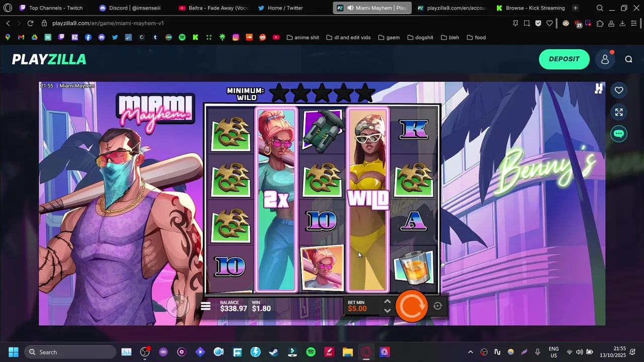The height and width of the screenshot is (362, 644).
Task: Show hidden system tray icons
Action: tap(470, 352)
